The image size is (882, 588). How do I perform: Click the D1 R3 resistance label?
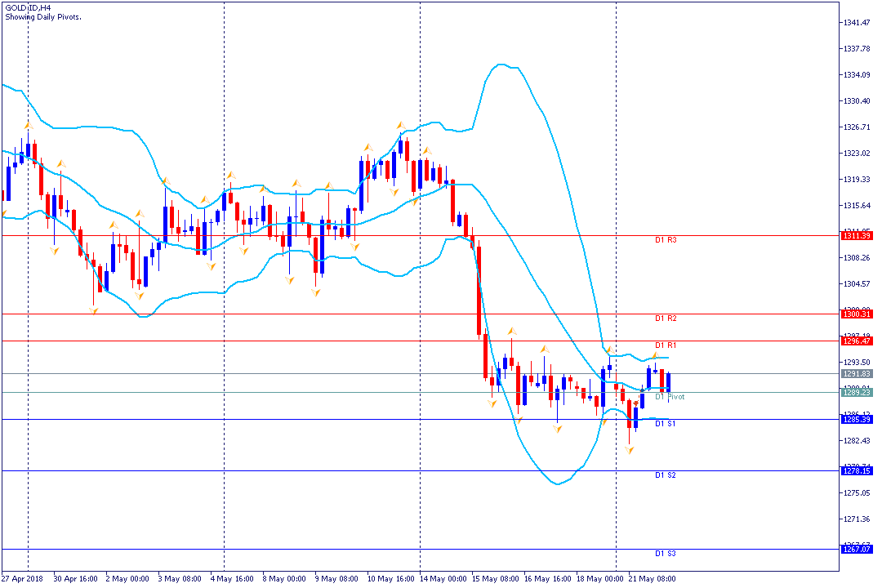click(x=666, y=240)
